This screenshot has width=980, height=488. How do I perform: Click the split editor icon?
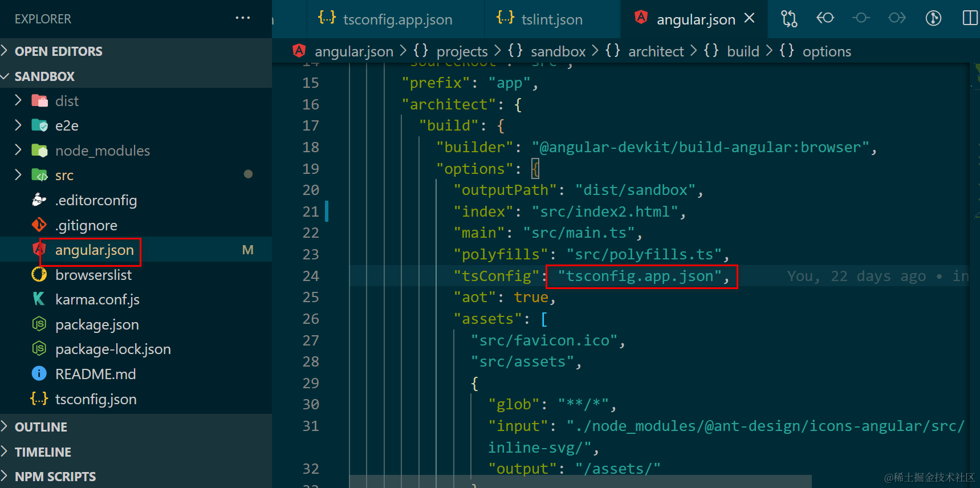[970, 18]
